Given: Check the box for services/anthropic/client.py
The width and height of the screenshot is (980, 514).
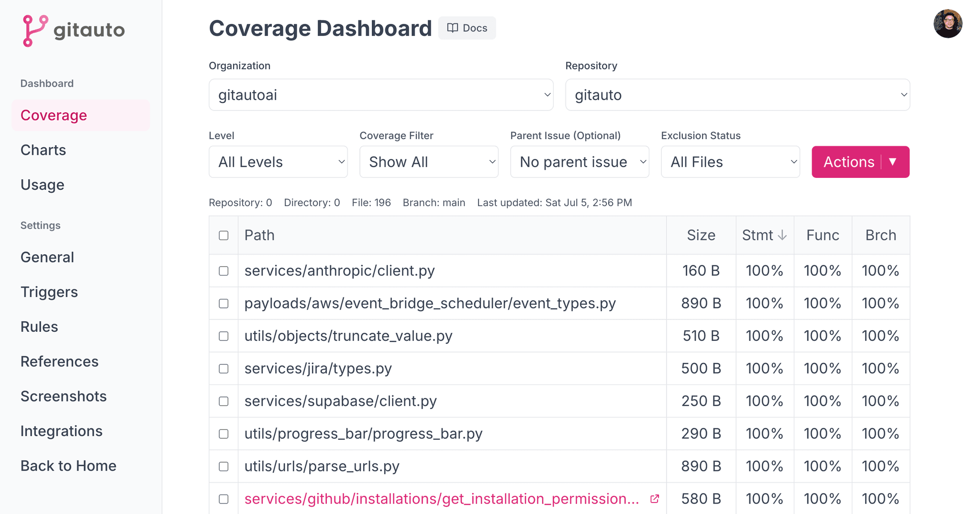Looking at the screenshot, I should coord(223,271).
